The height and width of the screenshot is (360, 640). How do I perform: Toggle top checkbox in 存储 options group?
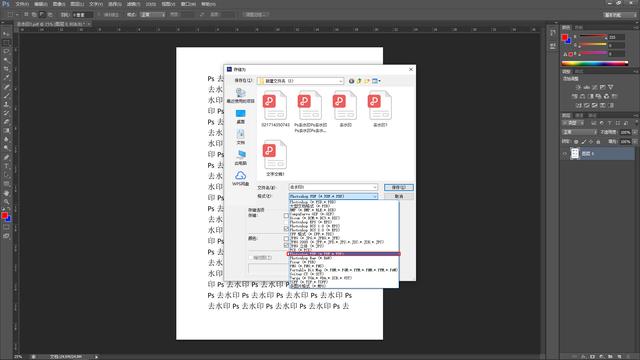[286, 216]
